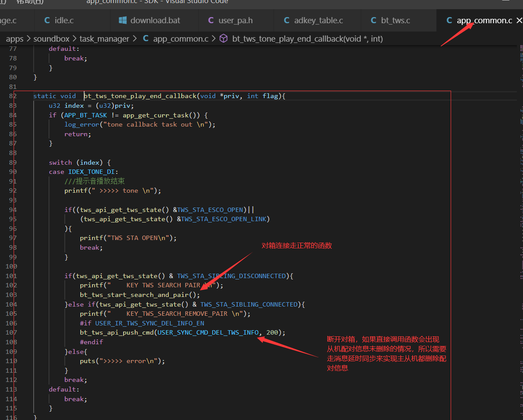Click USER_SYNC_CMD_DEL_TWS_INFO argument
The width and height of the screenshot is (523, 420).
pos(208,333)
